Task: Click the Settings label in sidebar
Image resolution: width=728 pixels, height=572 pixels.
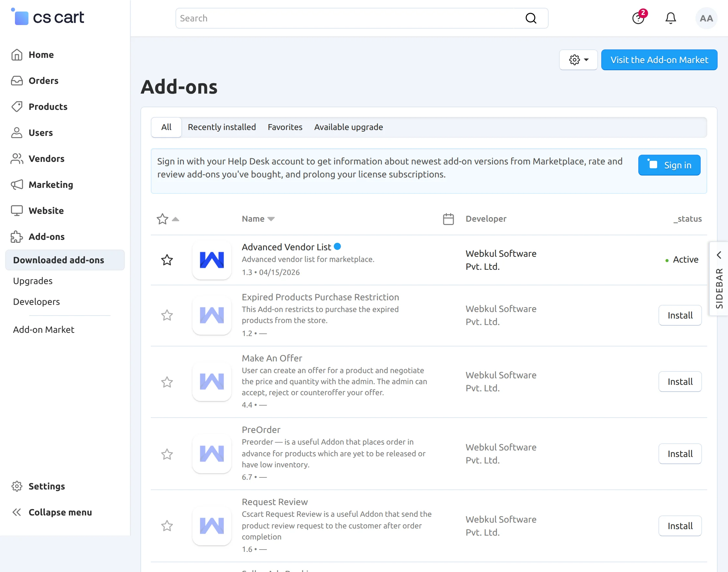Action: 47,486
